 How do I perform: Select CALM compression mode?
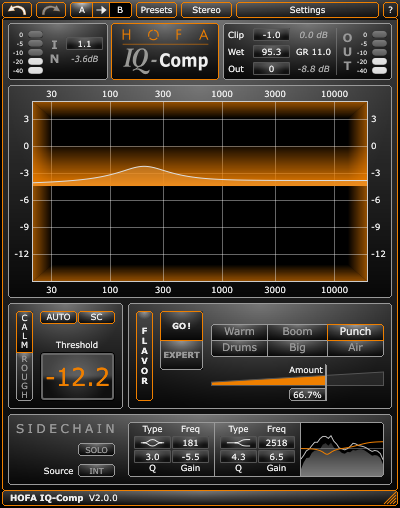tap(24, 332)
